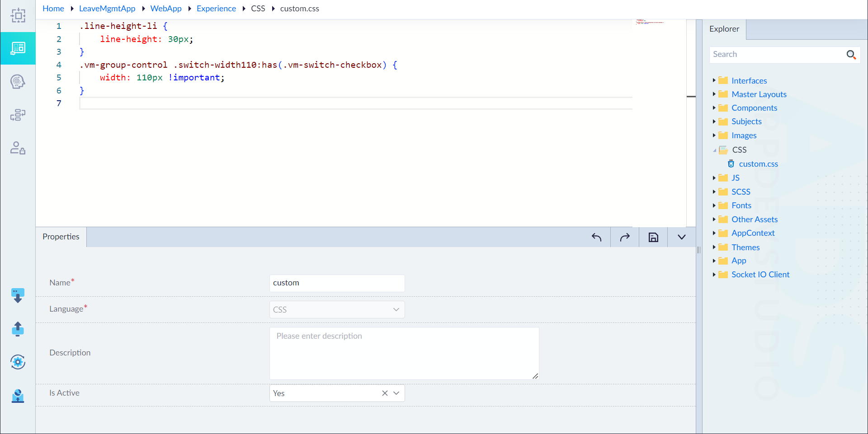Expand the Components folder arrow
This screenshot has height=434, width=868.
[714, 107]
